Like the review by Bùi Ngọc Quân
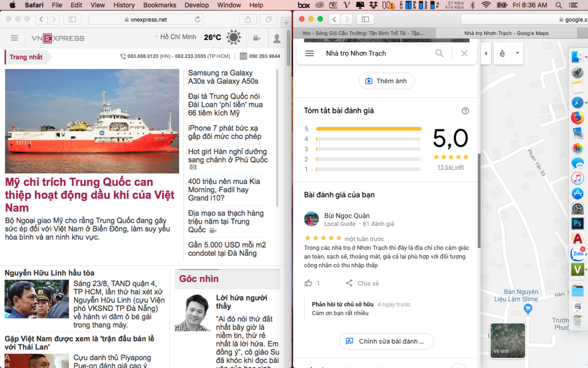588x368 pixels. pos(308,283)
